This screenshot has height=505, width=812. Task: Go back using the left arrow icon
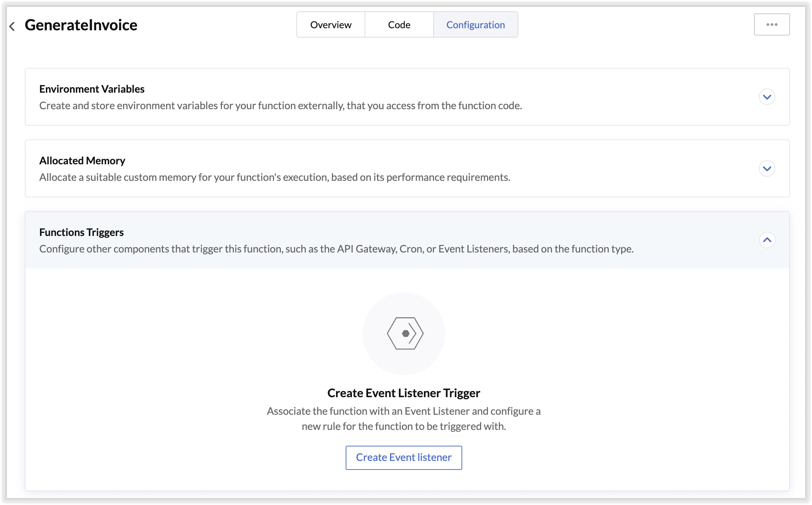coord(12,26)
